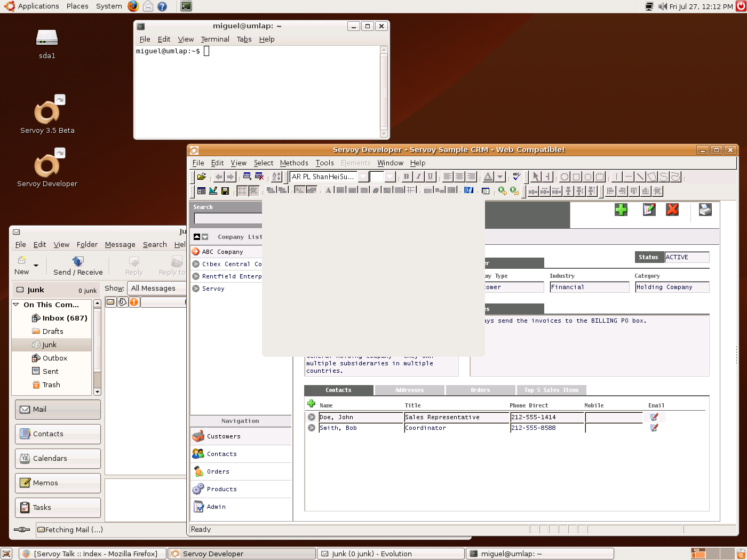Click email icon in Doe, John row

point(654,417)
